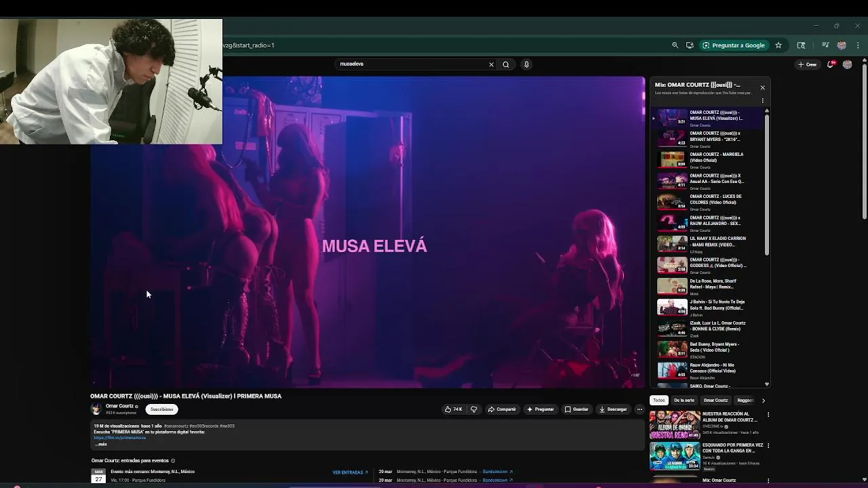Select the Todos filter chip
868x488 pixels.
659,401
